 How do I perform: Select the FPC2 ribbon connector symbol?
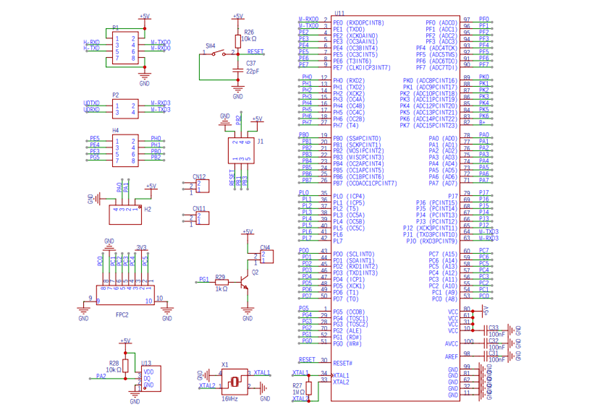click(125, 295)
